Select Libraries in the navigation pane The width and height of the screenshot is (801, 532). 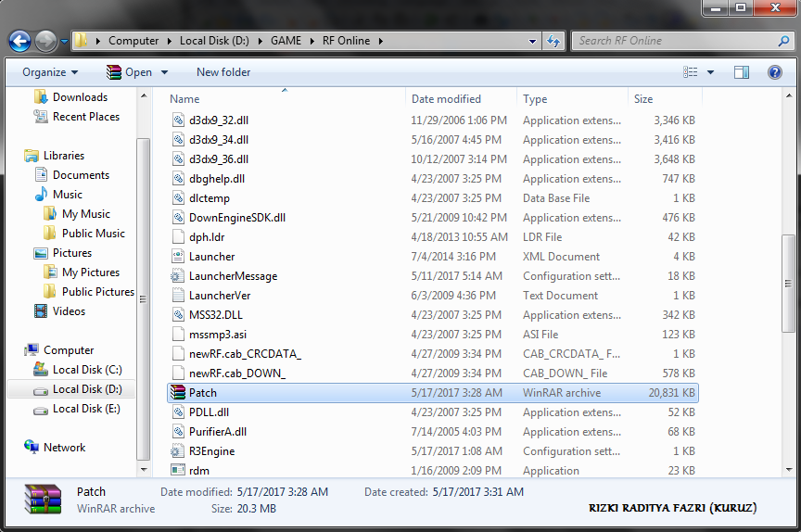point(63,156)
